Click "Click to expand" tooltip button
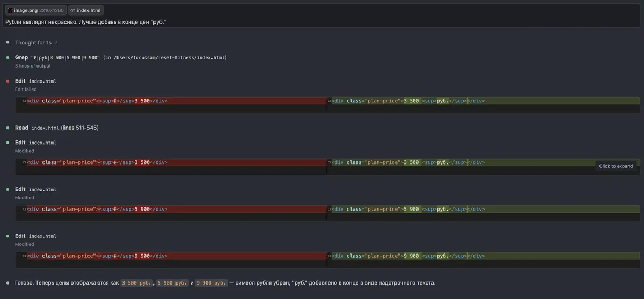644x299 pixels. pos(616,166)
